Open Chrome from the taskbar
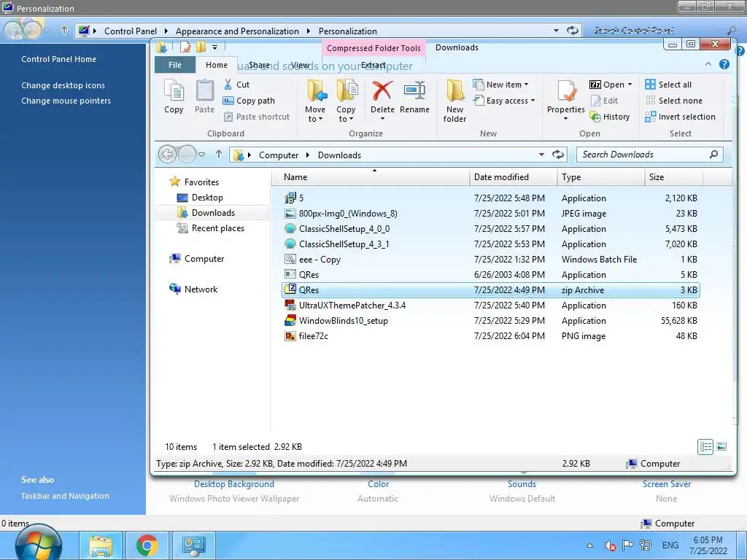 click(x=147, y=545)
